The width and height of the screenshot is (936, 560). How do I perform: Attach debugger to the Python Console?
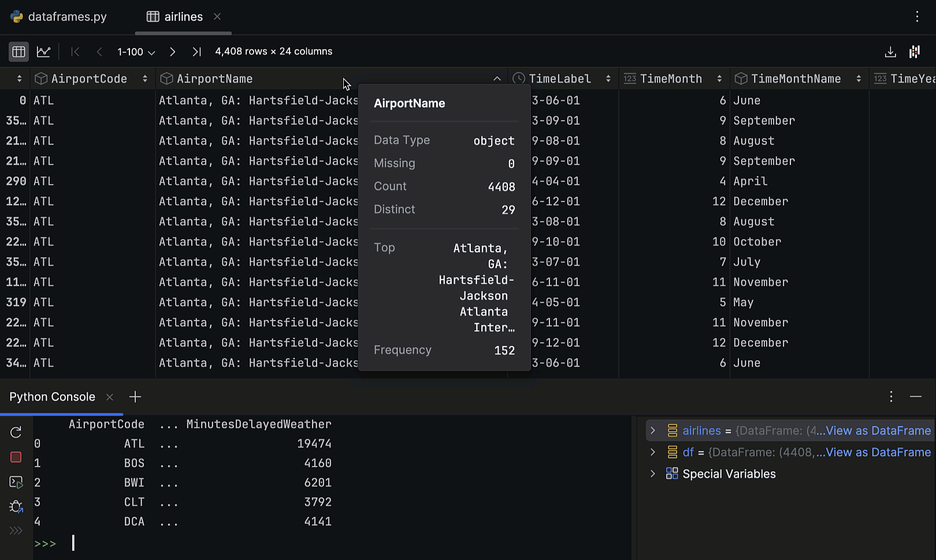(16, 506)
